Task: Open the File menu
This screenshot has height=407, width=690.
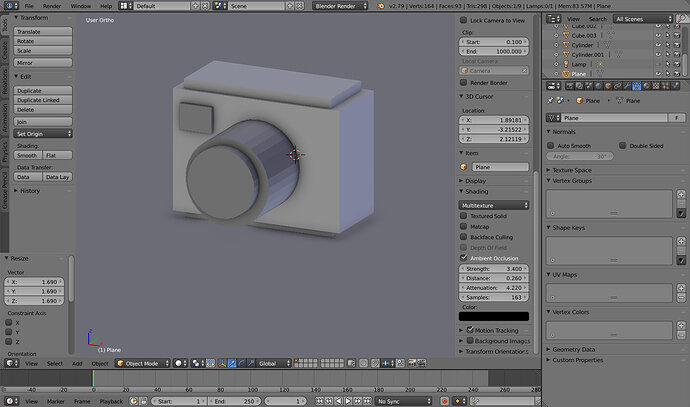Action: (29, 6)
